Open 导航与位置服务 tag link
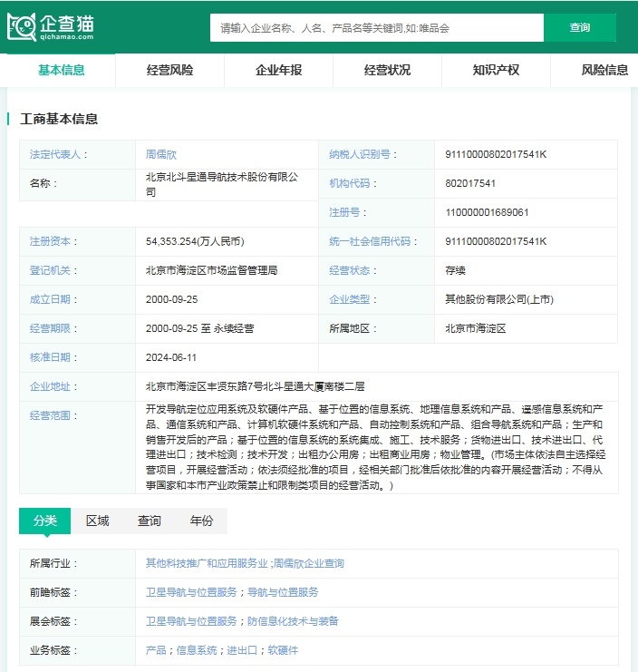This screenshot has height=672, width=638. [283, 592]
